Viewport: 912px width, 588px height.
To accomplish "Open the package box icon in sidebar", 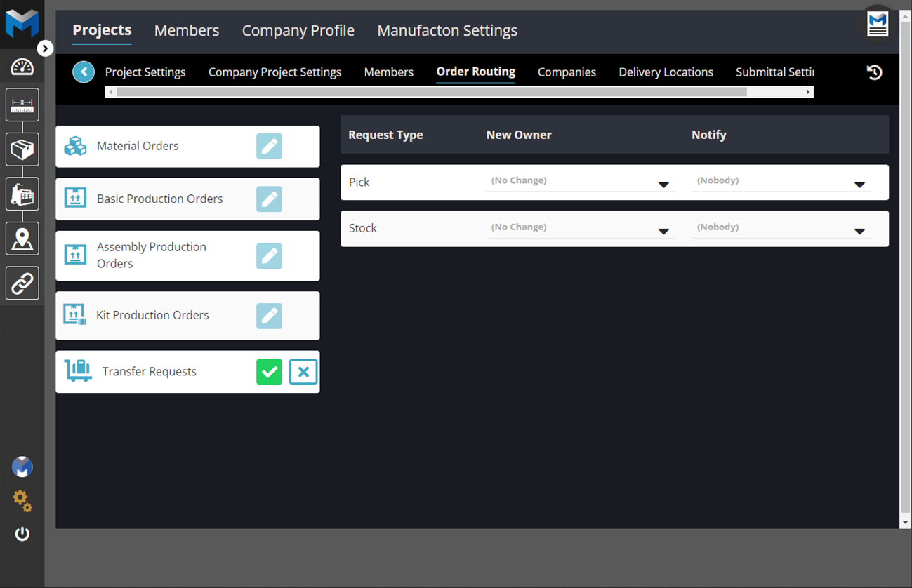I will tap(22, 149).
